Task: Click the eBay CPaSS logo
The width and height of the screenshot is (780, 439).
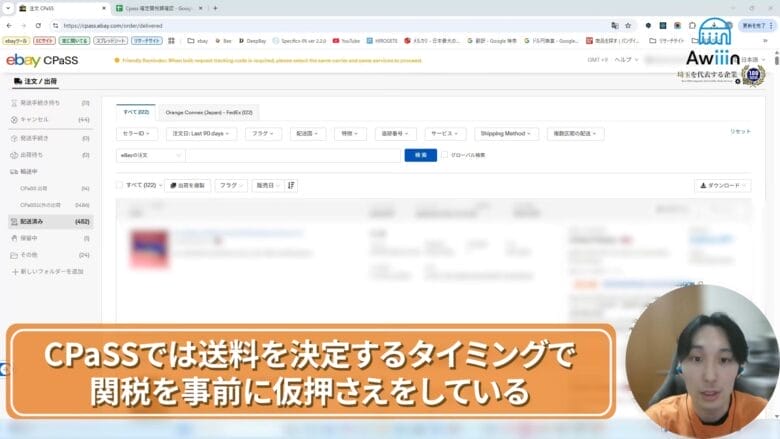Action: pos(42,60)
